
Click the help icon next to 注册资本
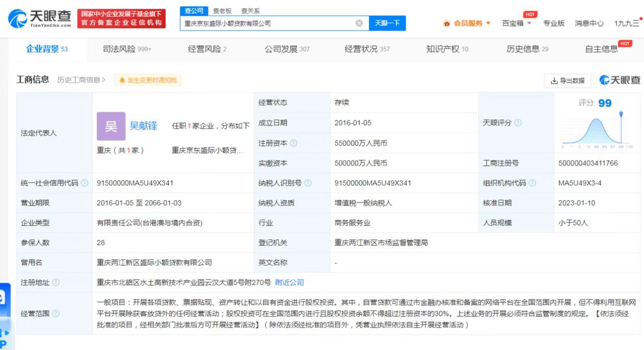click(293, 143)
